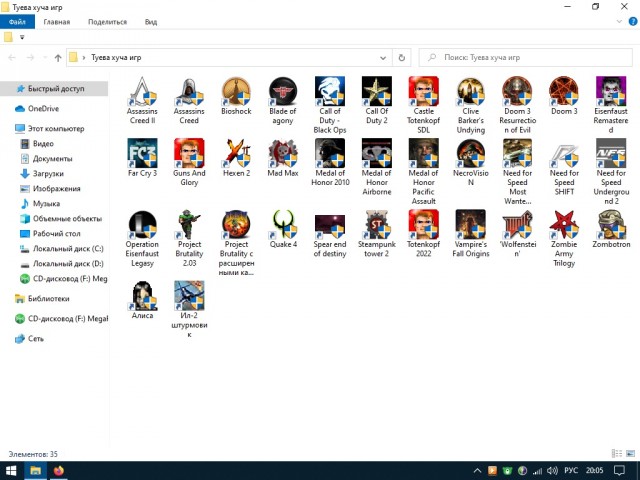The image size is (640, 480).
Task: Click Operation Eisenfaust Legasy shortcut
Action: (142, 239)
